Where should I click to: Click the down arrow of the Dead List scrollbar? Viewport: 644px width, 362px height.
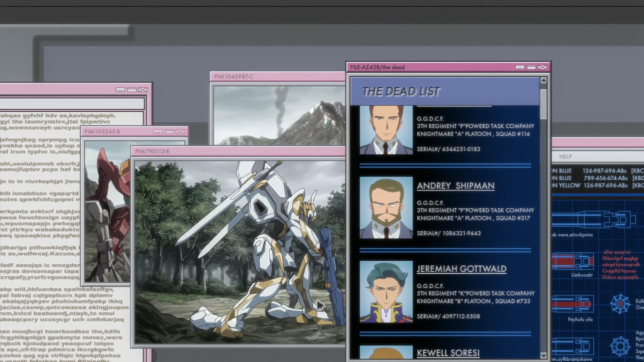point(543,355)
